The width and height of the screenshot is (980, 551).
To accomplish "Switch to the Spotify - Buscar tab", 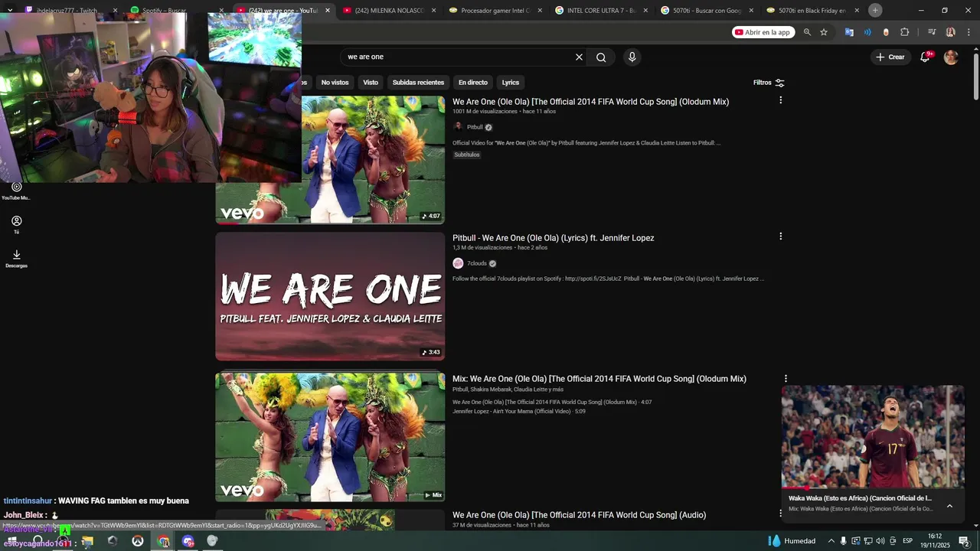I will tap(176, 11).
